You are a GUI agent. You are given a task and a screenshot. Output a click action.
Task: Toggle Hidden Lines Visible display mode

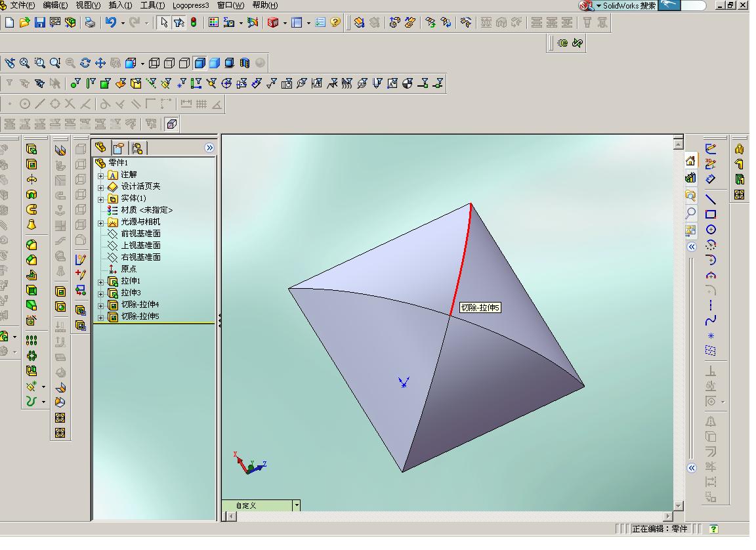click(169, 62)
